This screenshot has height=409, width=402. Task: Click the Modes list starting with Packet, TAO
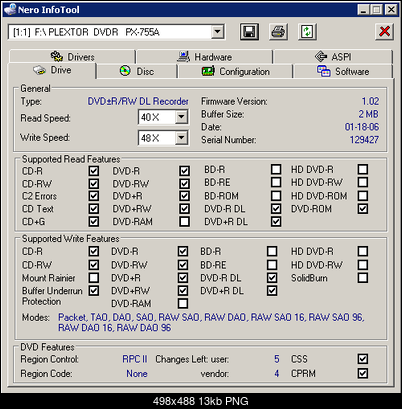(x=211, y=322)
